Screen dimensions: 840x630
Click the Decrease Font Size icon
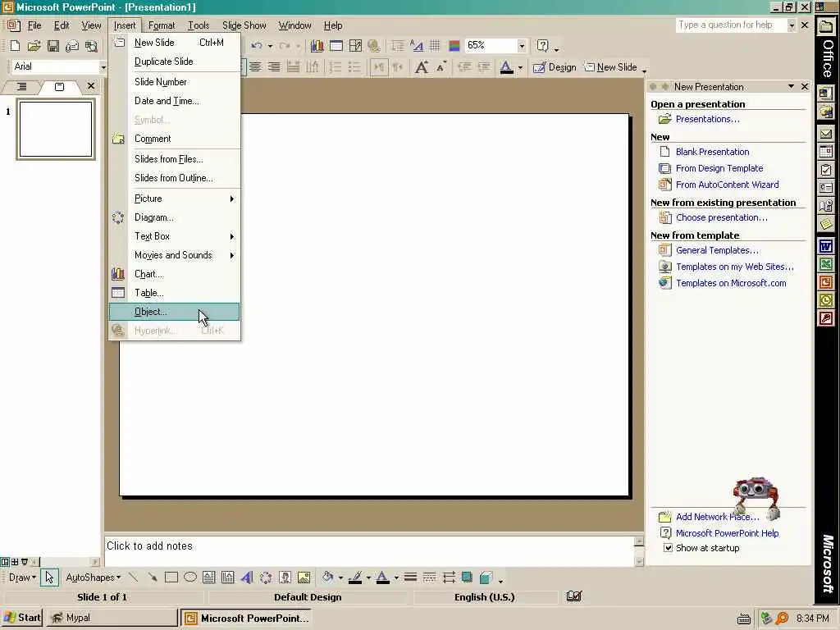tap(441, 67)
